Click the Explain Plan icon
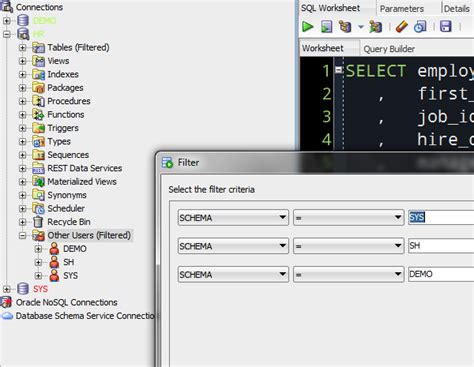 point(345,27)
